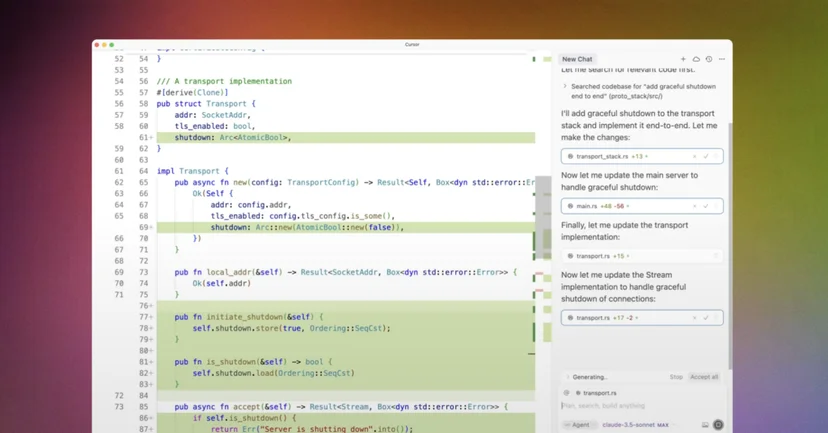Image resolution: width=828 pixels, height=433 pixels.
Task: Open chat panel more options menu
Action: point(722,59)
